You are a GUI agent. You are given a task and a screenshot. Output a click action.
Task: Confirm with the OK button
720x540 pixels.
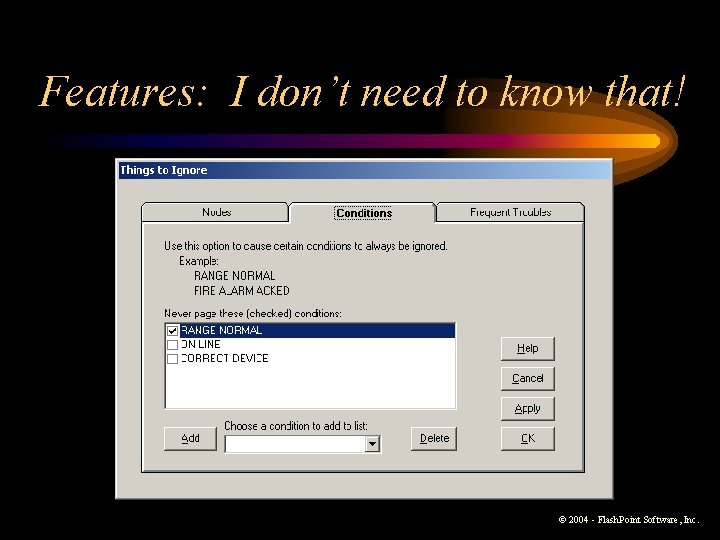click(528, 439)
